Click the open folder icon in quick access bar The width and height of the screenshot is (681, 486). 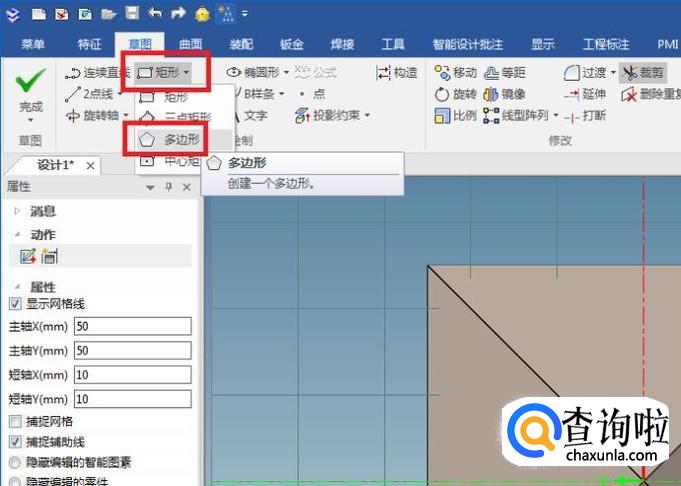click(x=108, y=14)
